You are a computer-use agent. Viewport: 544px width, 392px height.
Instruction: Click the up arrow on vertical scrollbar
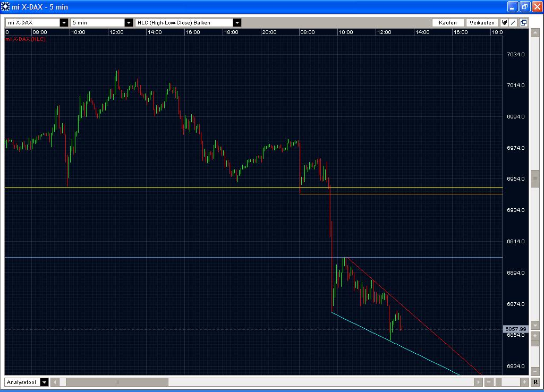(x=534, y=31)
